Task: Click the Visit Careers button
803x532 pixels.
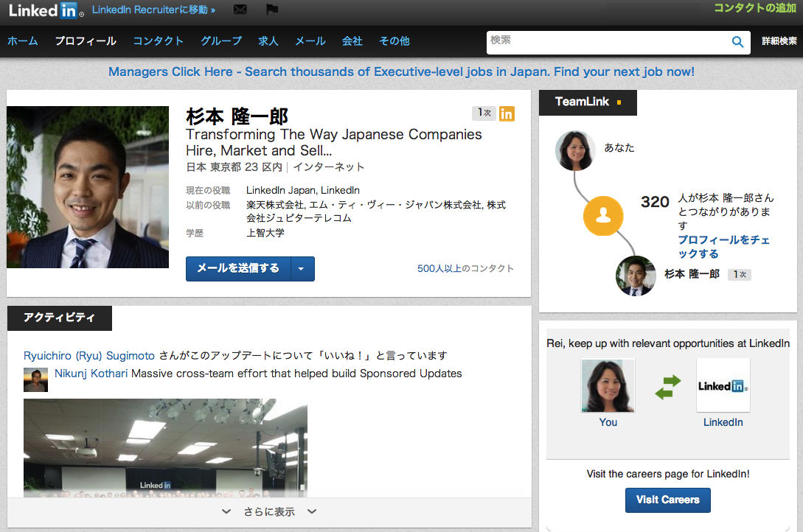Action: 667,500
